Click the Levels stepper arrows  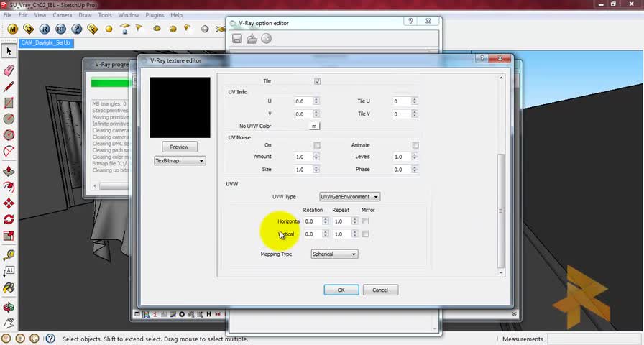(x=415, y=157)
